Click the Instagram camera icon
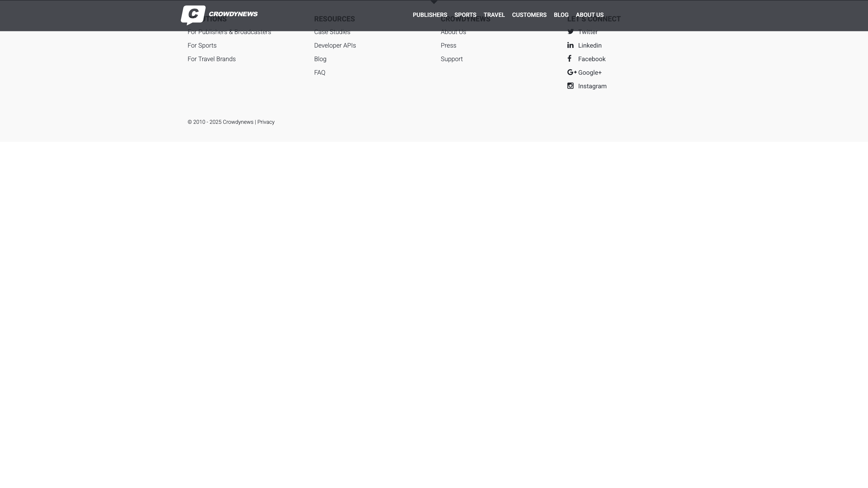868x488 pixels. 570,86
